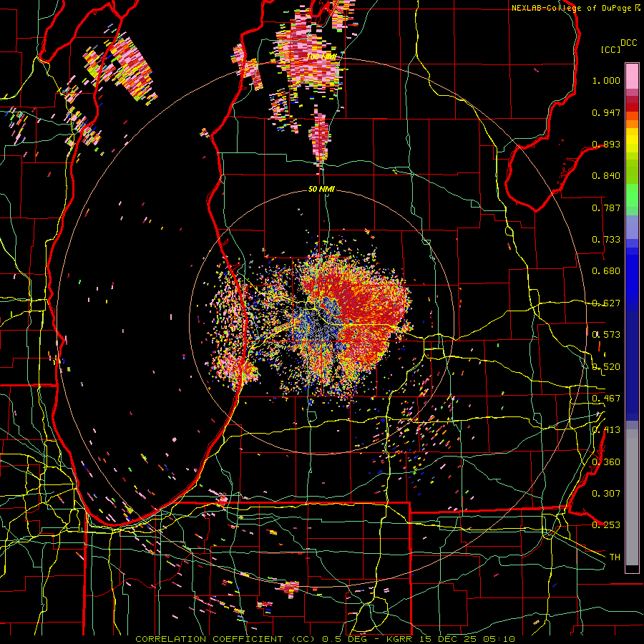Click the 100 NMI range ring label
644x644 pixels.
tap(321, 57)
